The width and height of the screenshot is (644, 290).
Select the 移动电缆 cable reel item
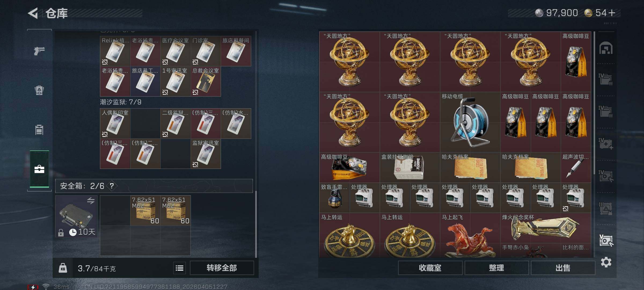470,122
